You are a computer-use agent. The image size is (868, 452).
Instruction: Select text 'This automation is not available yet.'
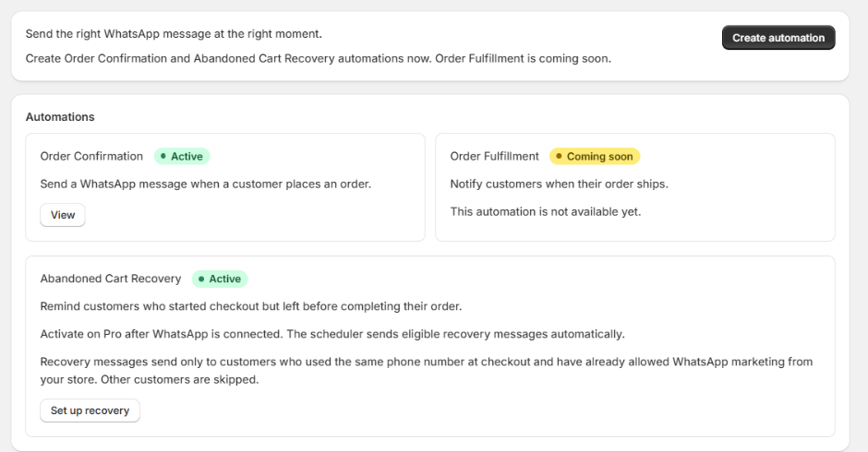click(545, 212)
